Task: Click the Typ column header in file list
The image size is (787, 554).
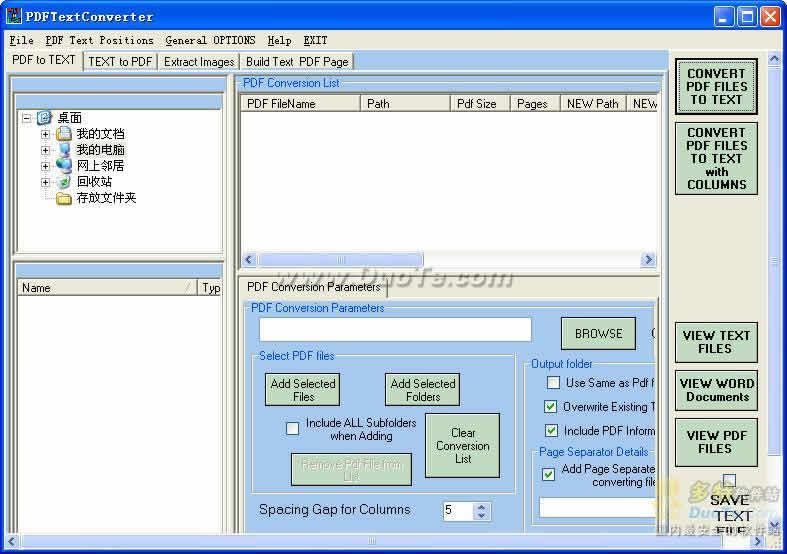Action: click(210, 288)
